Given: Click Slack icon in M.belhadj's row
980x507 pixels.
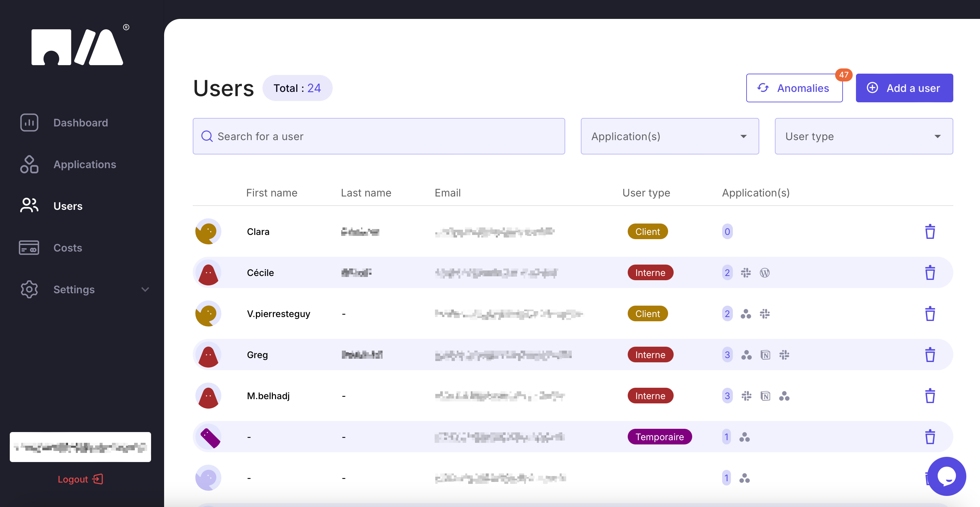Looking at the screenshot, I should 746,396.
